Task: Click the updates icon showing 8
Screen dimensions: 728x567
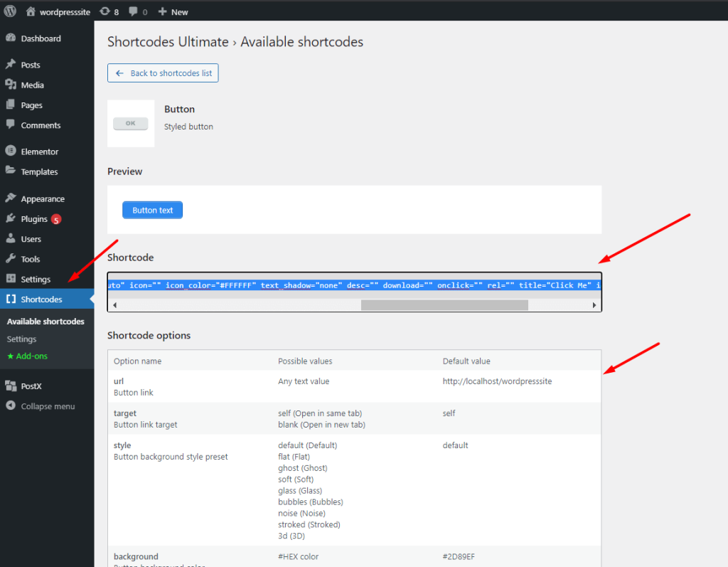Action: tap(105, 11)
